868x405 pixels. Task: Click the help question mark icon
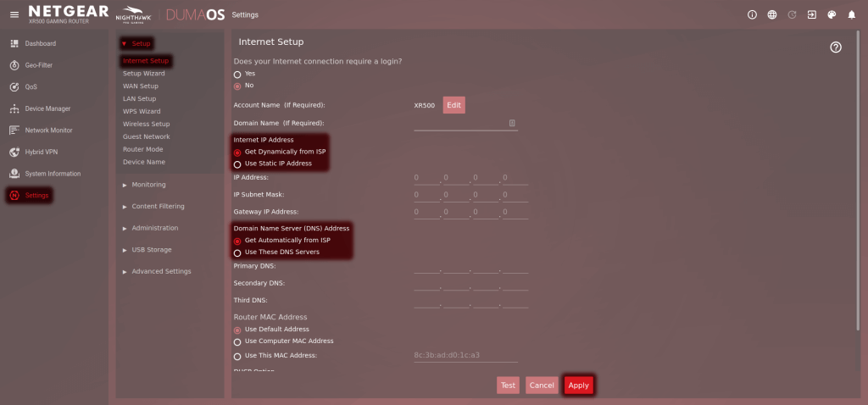click(x=836, y=47)
